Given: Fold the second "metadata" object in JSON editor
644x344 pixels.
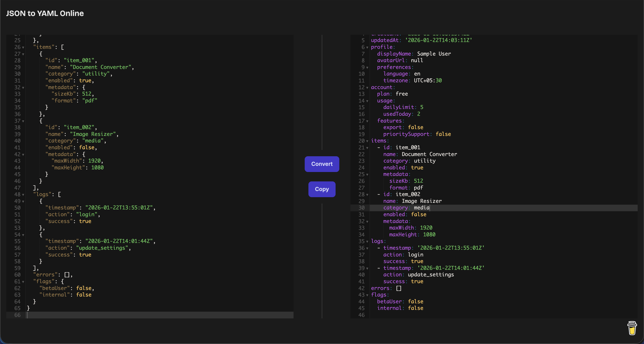Looking at the screenshot, I should click(23, 155).
